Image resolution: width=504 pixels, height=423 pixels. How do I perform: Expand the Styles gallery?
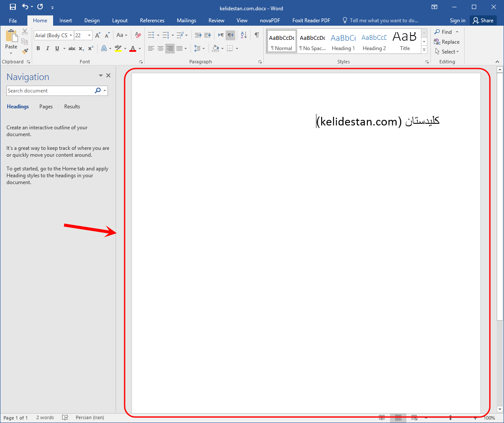coord(424,50)
